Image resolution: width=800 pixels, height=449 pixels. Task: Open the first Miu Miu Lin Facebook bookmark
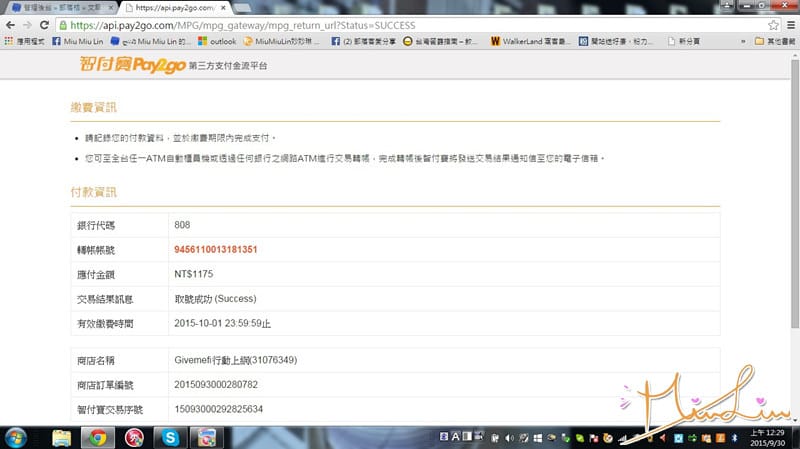[78, 42]
